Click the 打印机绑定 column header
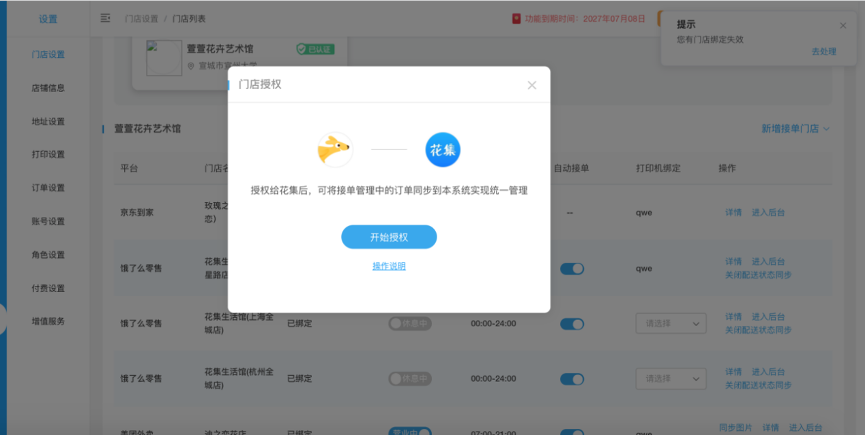 [x=657, y=168]
